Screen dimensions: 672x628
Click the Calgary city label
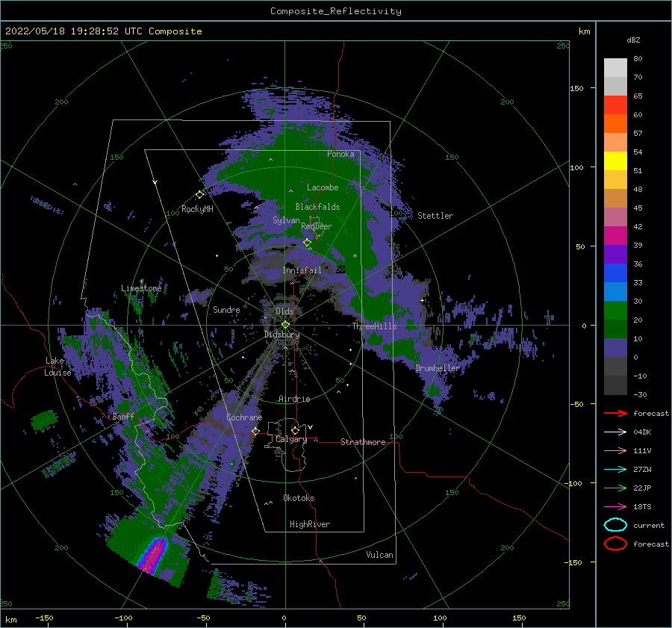[x=291, y=439]
